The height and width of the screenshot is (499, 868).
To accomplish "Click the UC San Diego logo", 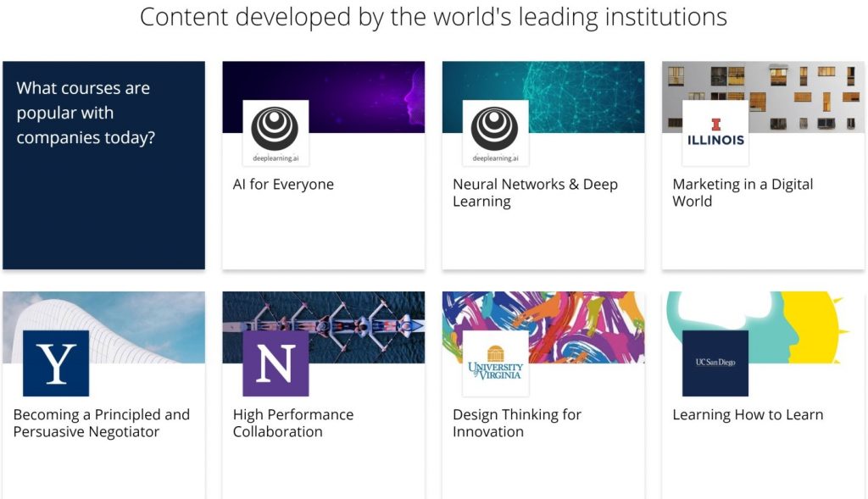I will point(715,363).
